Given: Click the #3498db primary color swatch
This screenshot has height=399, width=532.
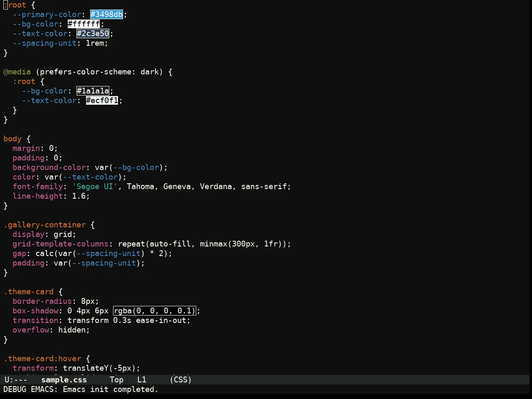Looking at the screenshot, I should [x=107, y=15].
